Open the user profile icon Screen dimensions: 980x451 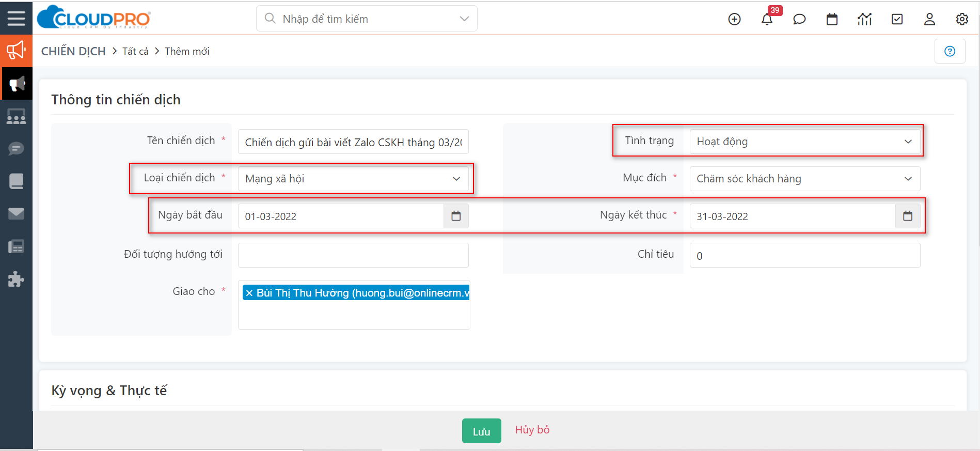click(929, 19)
